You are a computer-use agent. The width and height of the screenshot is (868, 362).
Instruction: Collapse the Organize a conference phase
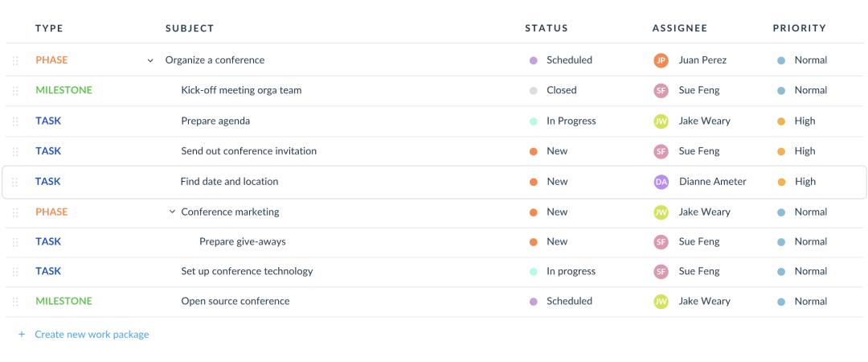150,60
